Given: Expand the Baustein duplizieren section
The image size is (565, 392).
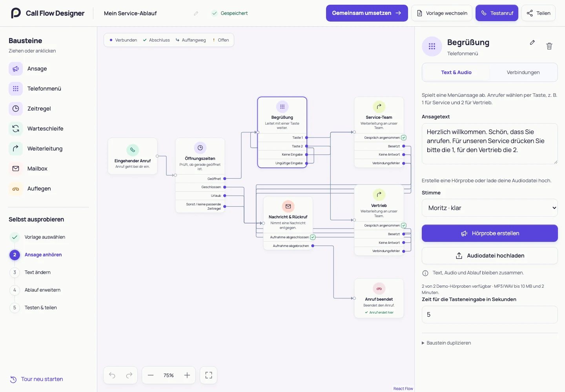Looking at the screenshot, I should (x=447, y=343).
